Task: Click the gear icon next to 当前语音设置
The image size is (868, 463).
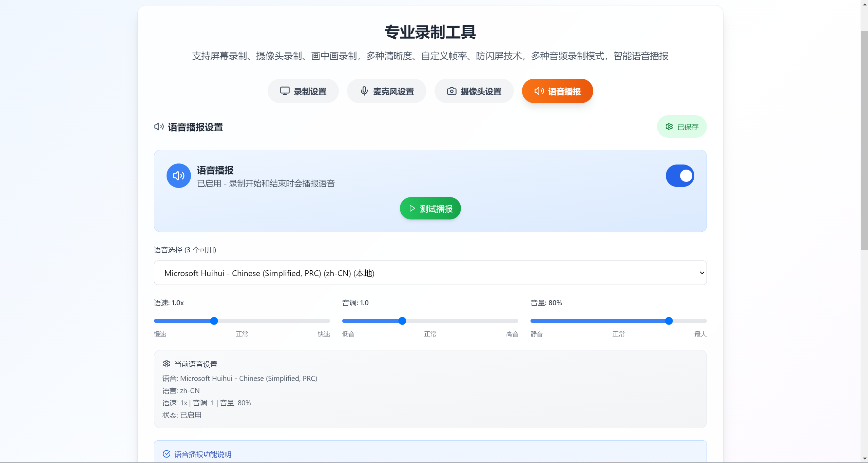Action: tap(166, 364)
